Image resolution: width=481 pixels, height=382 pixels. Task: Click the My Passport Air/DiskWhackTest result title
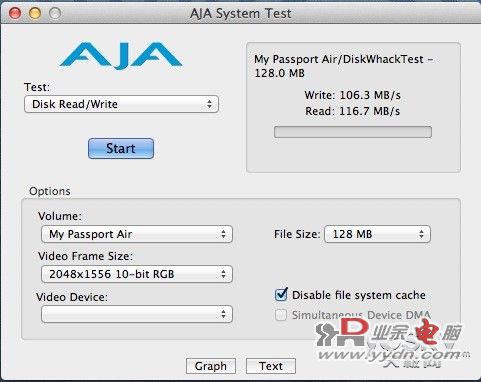click(x=343, y=66)
